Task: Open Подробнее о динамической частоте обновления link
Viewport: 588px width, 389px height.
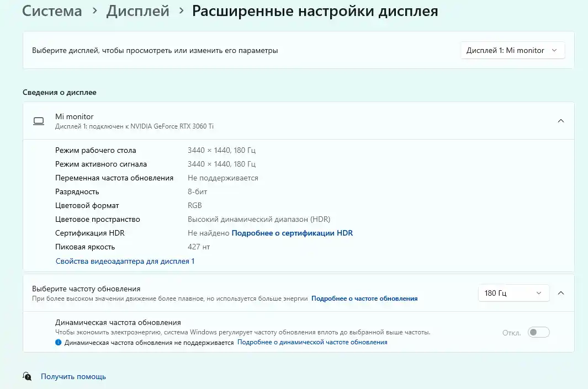Action: pyautogui.click(x=312, y=342)
